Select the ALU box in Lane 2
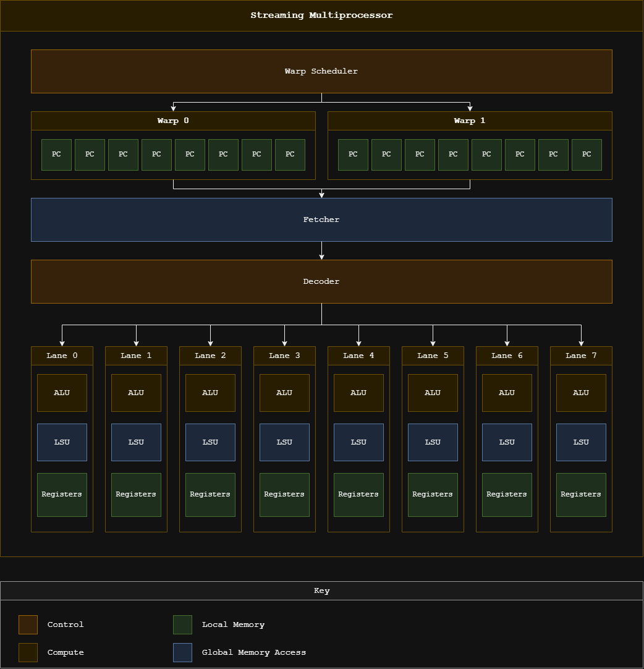 pyautogui.click(x=210, y=393)
